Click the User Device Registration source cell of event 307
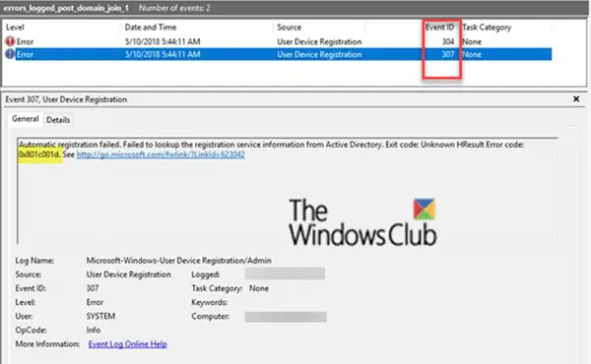This screenshot has height=364, width=591. coord(319,54)
